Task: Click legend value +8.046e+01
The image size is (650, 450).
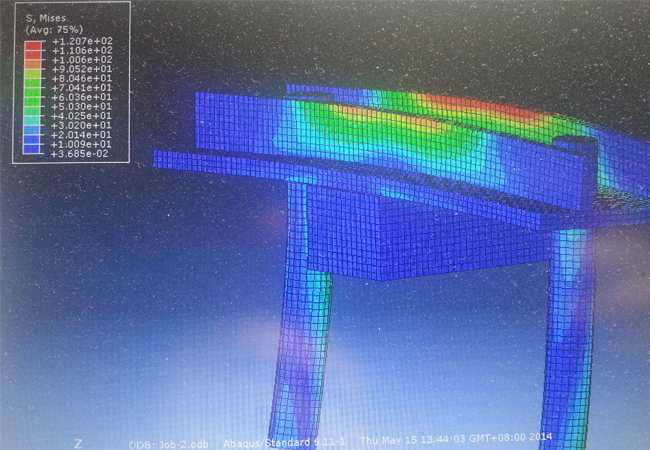Action: 82,78
